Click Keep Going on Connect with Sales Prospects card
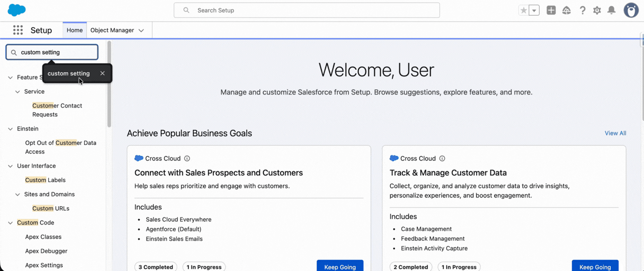This screenshot has width=644, height=271. pyautogui.click(x=340, y=266)
